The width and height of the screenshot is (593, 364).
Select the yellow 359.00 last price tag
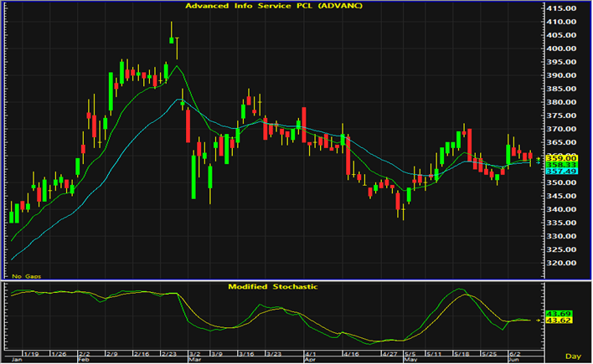click(x=561, y=158)
